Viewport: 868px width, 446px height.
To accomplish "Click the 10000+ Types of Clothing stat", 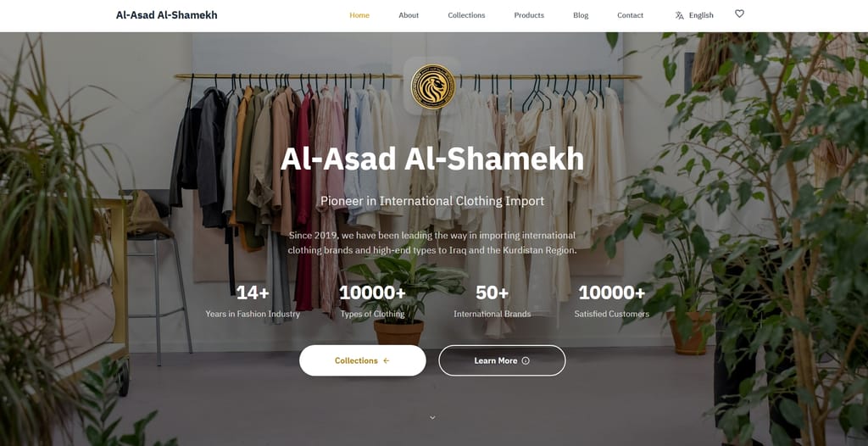I will (373, 301).
